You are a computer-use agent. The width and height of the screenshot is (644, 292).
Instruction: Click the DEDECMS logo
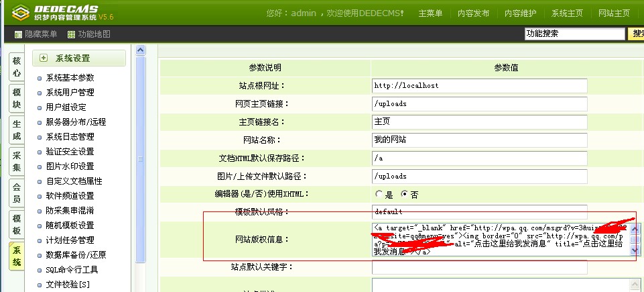[62, 12]
